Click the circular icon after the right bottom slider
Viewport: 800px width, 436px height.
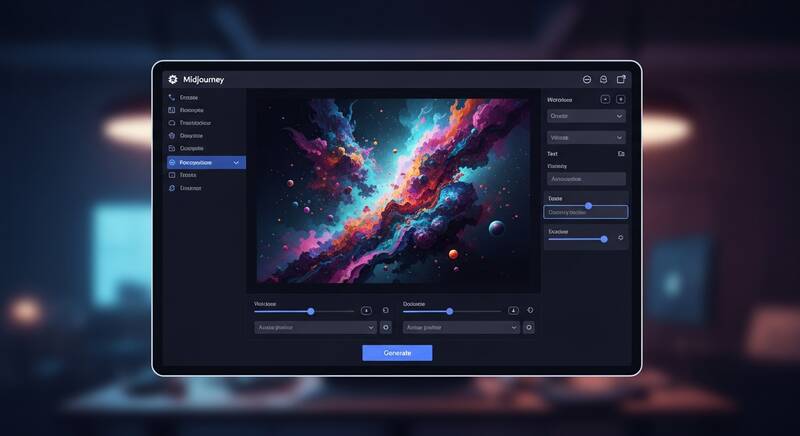click(x=530, y=310)
